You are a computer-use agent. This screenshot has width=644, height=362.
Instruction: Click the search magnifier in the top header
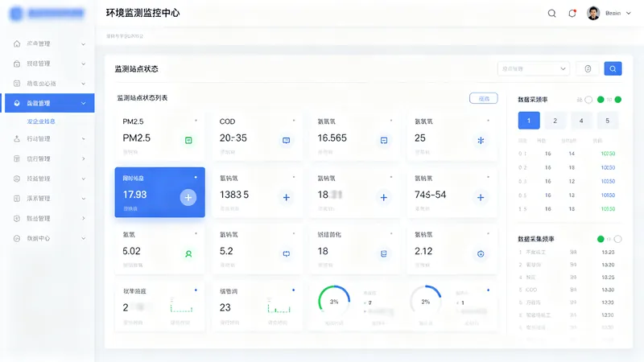[x=551, y=13]
